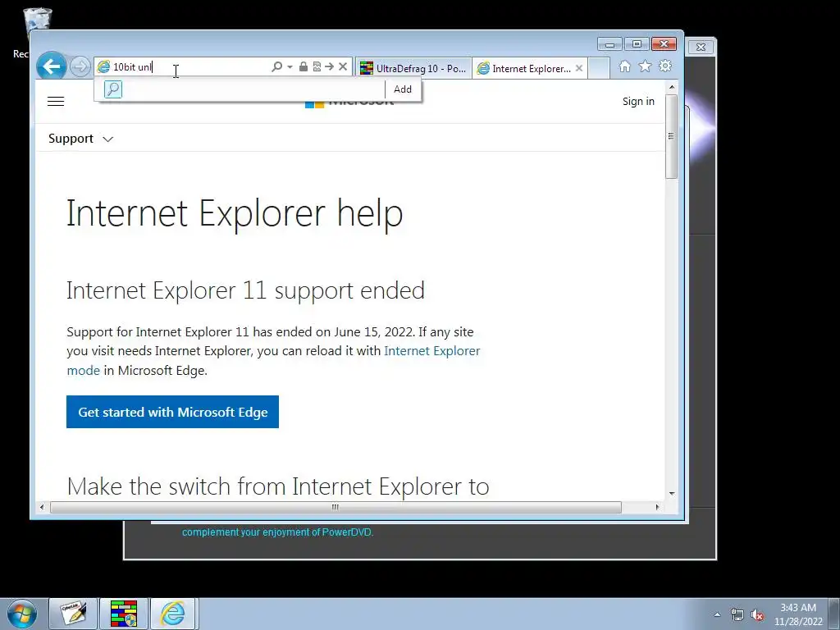The width and height of the screenshot is (840, 630).
Task: Open the taskbar clock and date
Action: [798, 614]
